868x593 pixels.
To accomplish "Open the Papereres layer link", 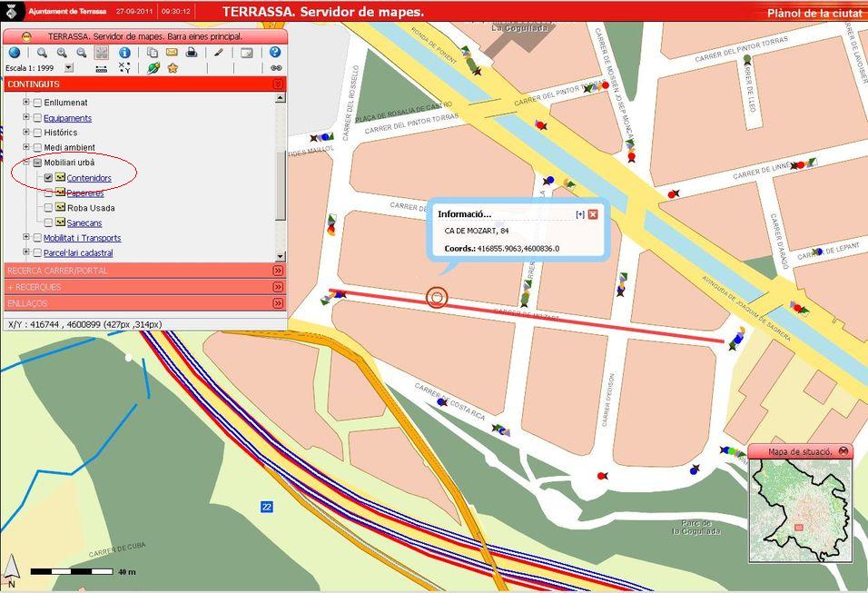I will click(x=85, y=193).
